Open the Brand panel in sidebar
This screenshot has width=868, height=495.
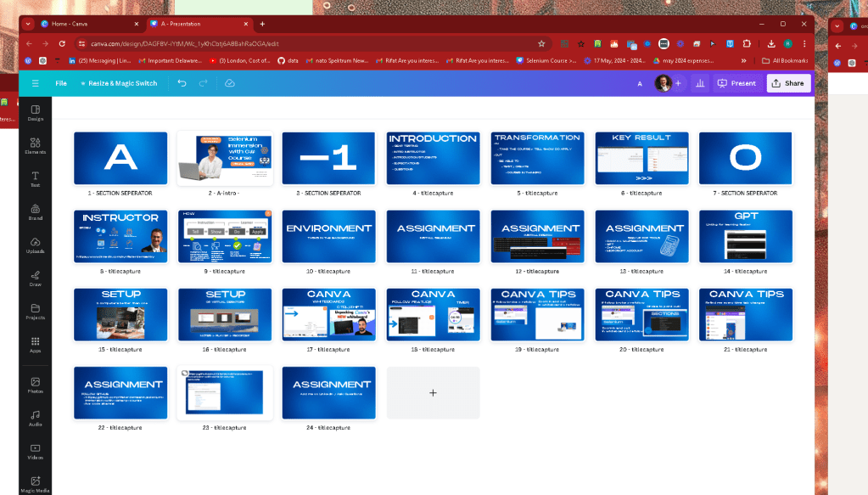36,212
